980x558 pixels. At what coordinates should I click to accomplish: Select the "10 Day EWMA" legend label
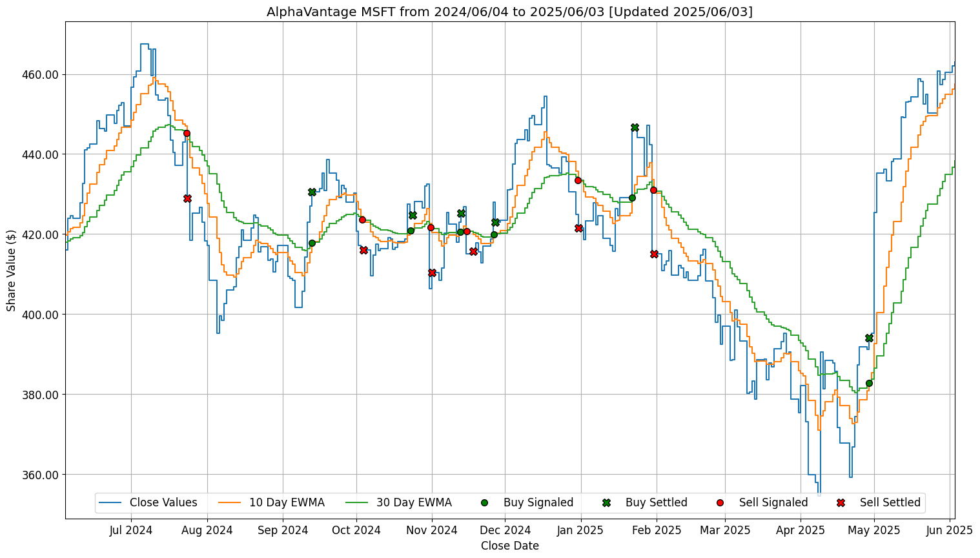(287, 502)
